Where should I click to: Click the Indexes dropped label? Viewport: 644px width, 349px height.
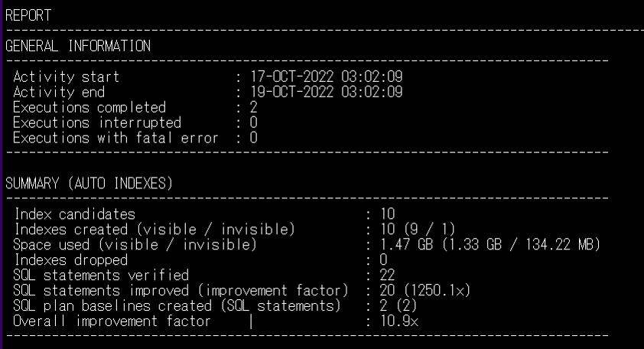70,260
